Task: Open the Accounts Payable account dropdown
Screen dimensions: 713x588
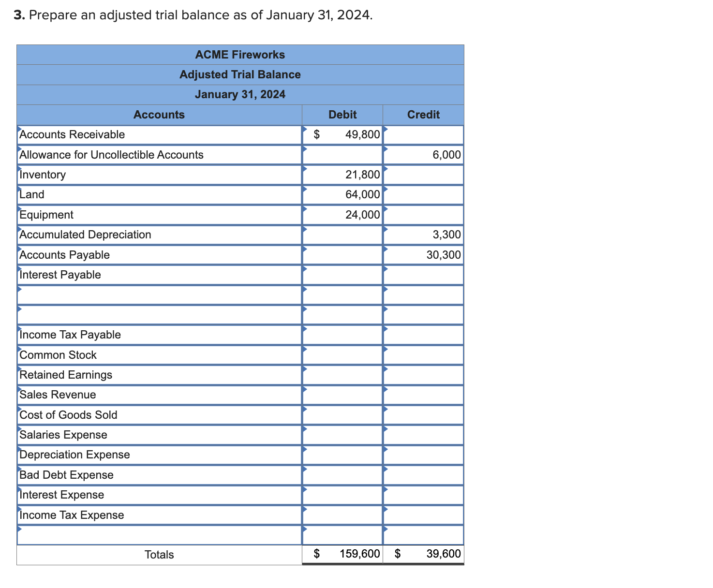Action: (160, 255)
